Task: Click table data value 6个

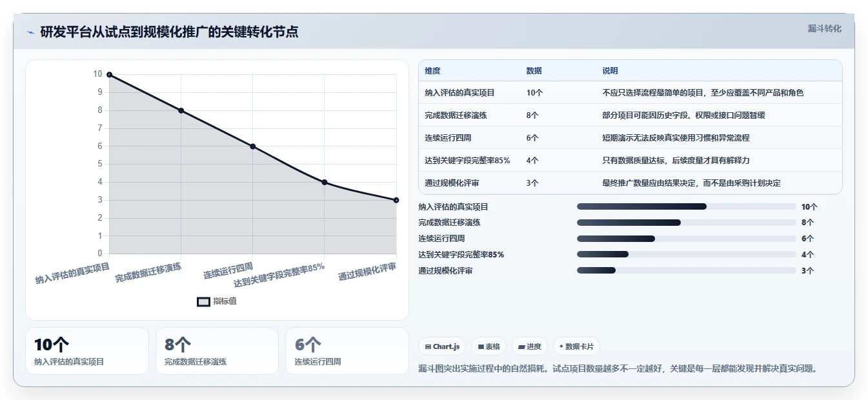Action: (532, 138)
